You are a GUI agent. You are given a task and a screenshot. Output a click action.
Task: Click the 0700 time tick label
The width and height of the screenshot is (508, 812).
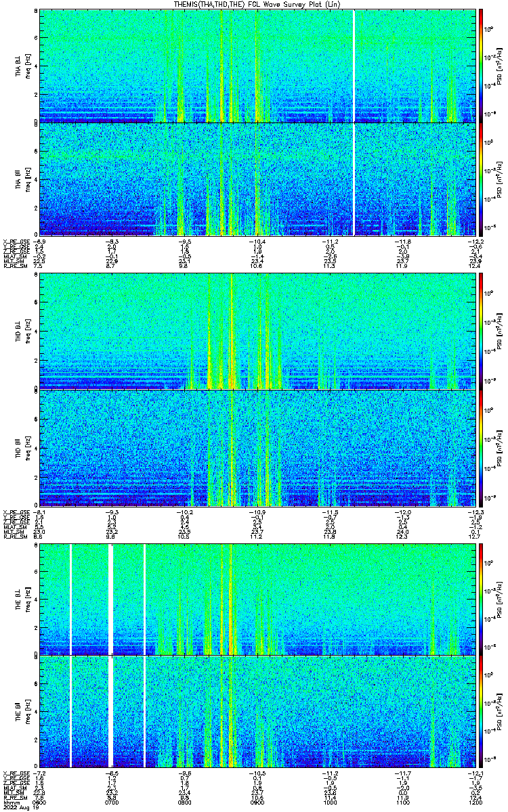coord(112,802)
